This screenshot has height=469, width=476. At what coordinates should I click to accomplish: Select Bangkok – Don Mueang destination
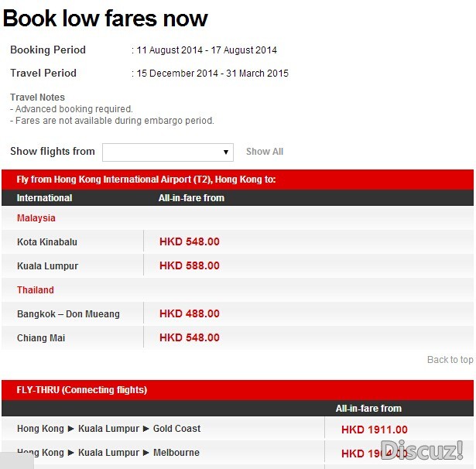tap(68, 314)
